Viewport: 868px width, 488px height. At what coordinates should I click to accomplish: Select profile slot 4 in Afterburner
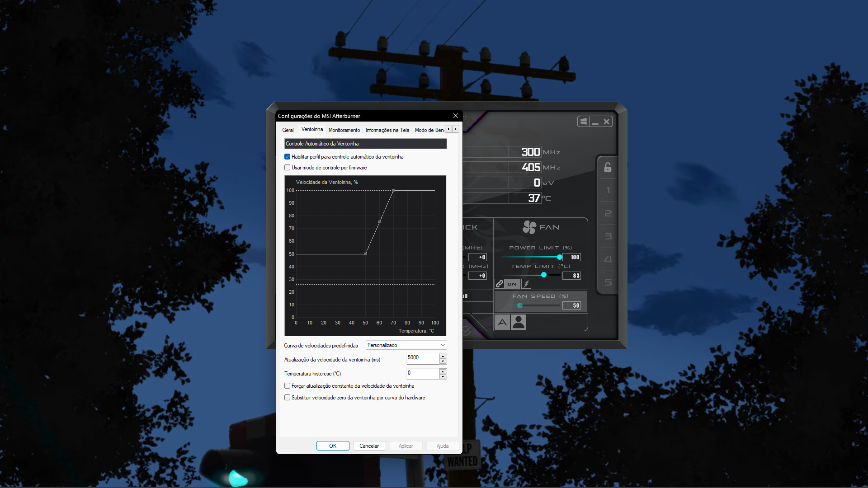608,259
